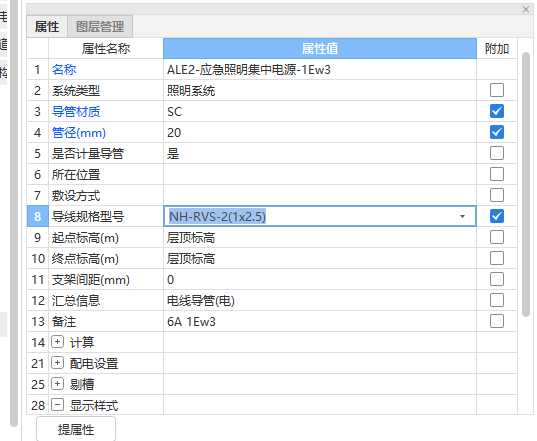
Task: Close the properties panel with X
Action: (x=526, y=9)
